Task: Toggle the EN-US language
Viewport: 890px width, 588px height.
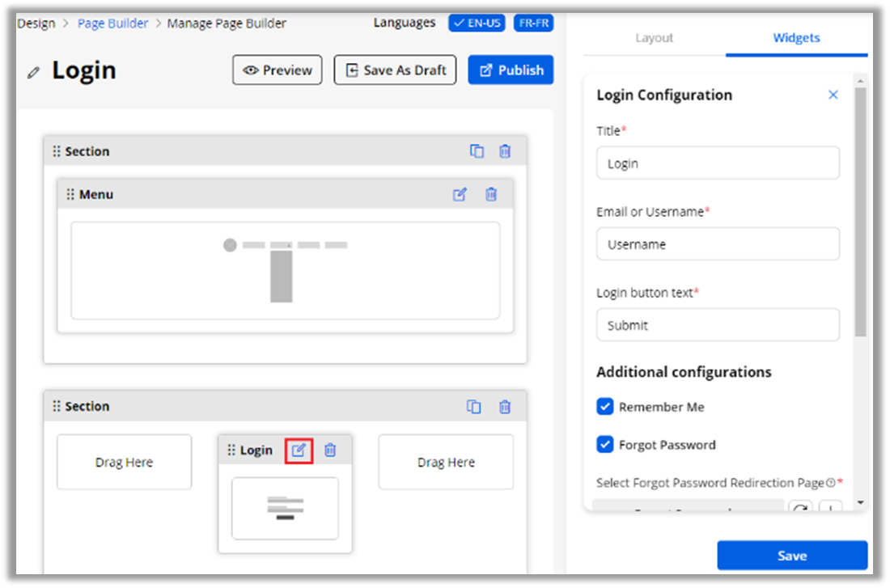Action: 477,23
